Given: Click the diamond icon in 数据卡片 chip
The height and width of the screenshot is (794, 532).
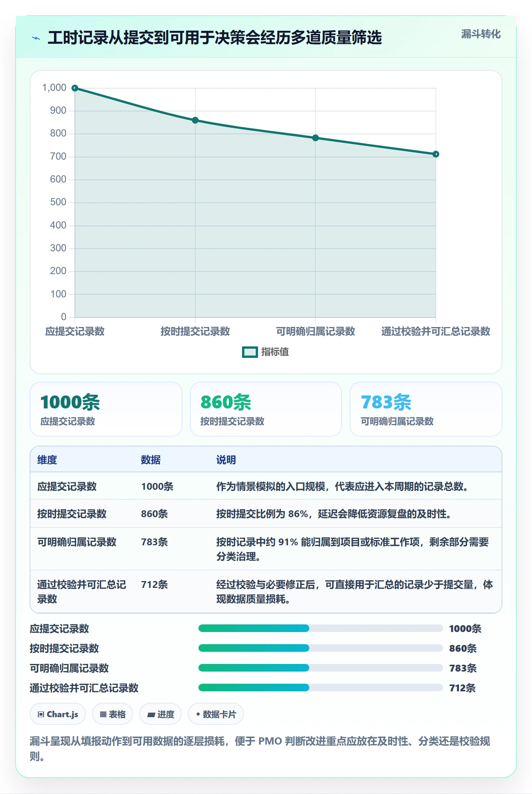Looking at the screenshot, I should [198, 714].
